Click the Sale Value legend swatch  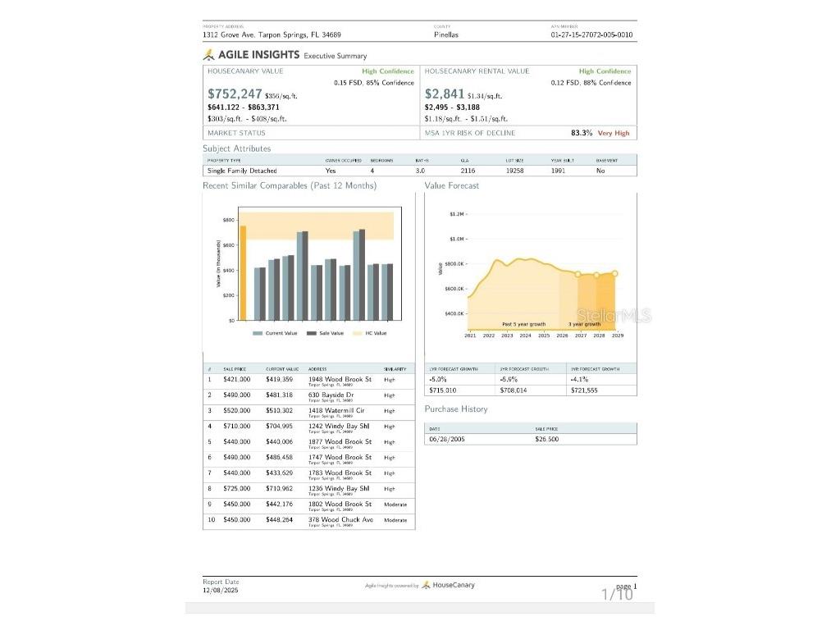click(312, 333)
